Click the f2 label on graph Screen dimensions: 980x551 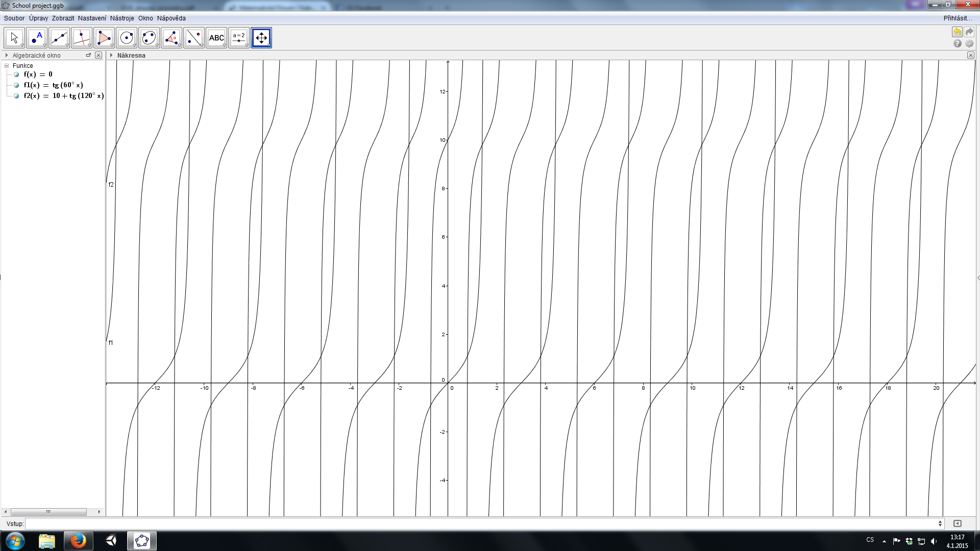(111, 185)
